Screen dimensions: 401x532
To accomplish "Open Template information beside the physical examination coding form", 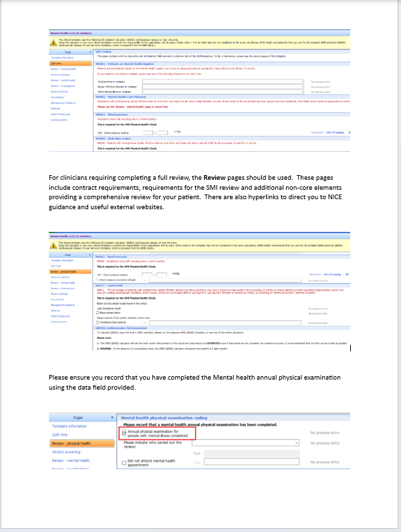I will click(70, 426).
